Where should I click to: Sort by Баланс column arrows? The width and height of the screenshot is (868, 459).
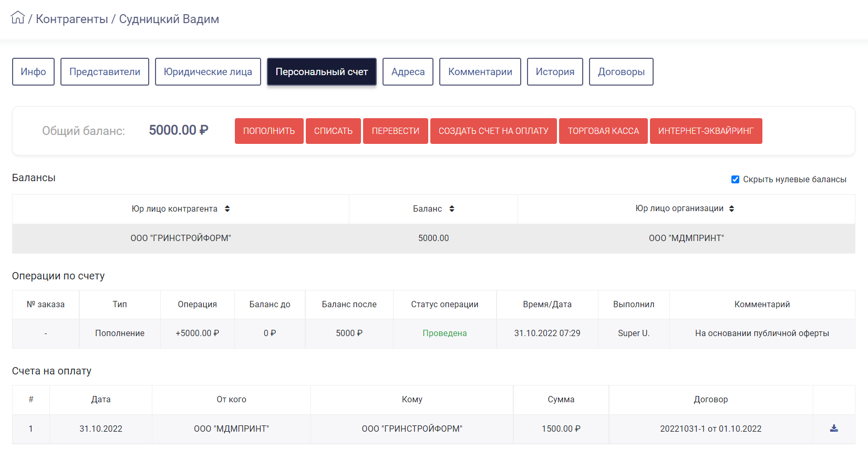coord(452,208)
